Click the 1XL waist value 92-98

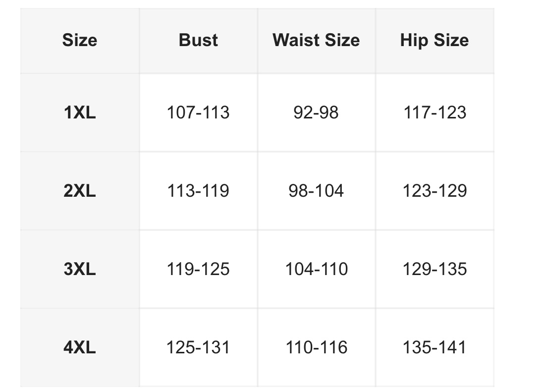(316, 112)
